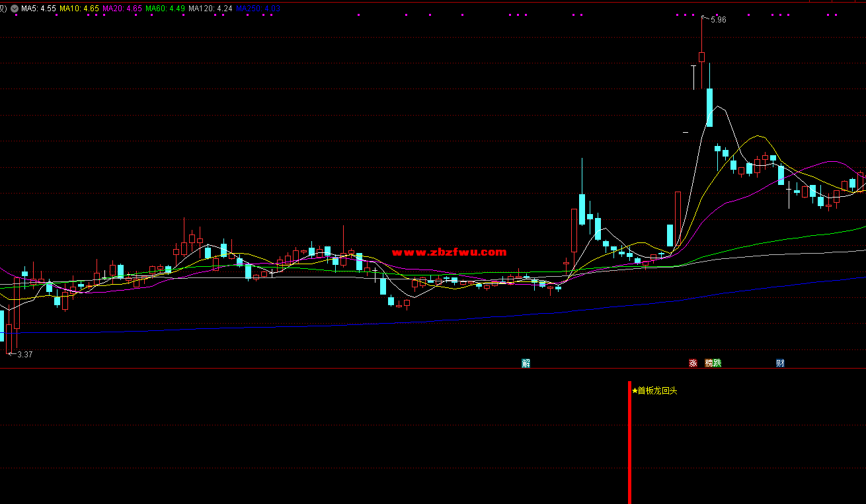The height and width of the screenshot is (504, 866).
Task: Open the blue 财 financial marker
Action: click(780, 363)
